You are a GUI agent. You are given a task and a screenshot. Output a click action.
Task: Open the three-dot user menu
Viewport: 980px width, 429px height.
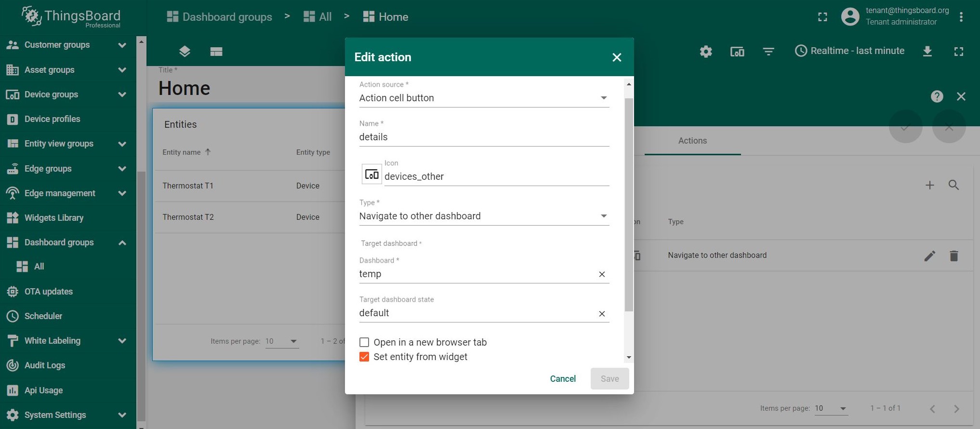(x=961, y=17)
